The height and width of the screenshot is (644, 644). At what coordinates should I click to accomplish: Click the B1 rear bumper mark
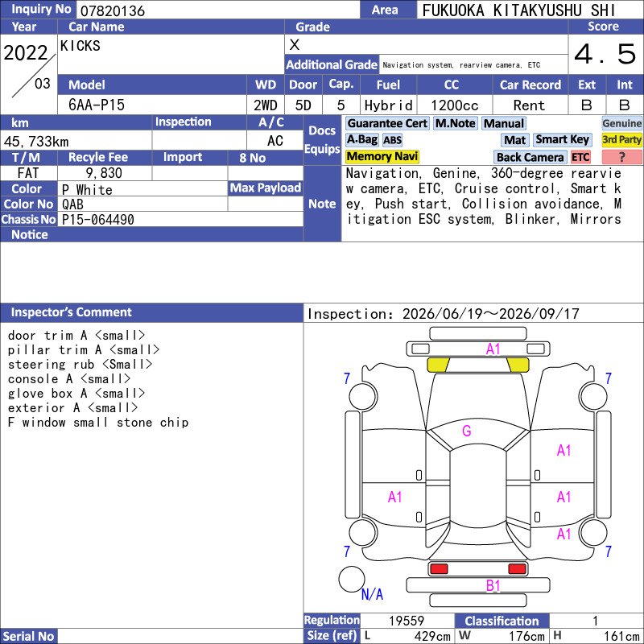(493, 586)
